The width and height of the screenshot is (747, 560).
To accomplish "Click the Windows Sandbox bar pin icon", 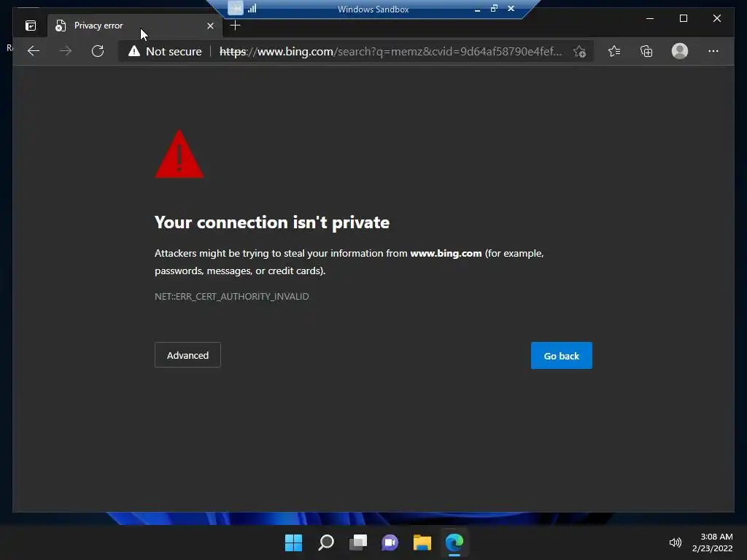I will (x=236, y=8).
